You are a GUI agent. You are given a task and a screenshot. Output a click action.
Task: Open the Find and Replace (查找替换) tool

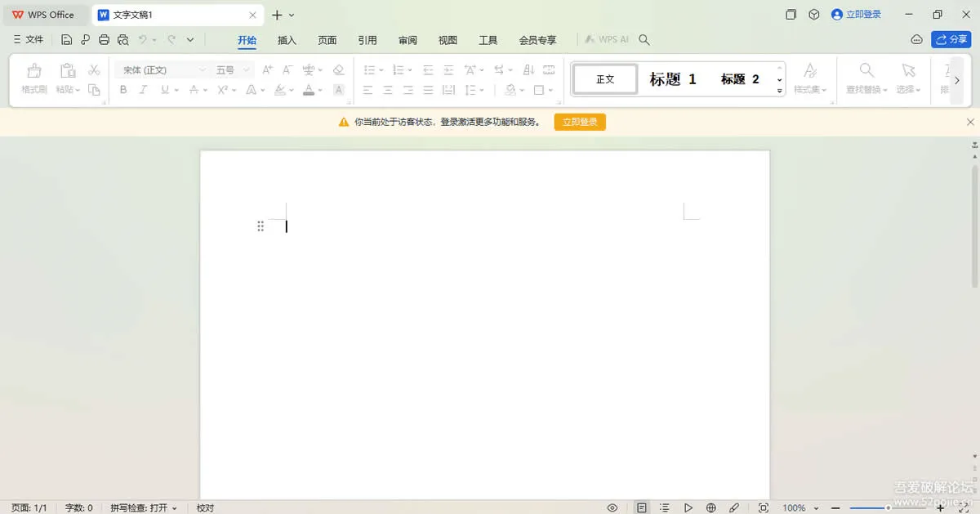(x=866, y=78)
